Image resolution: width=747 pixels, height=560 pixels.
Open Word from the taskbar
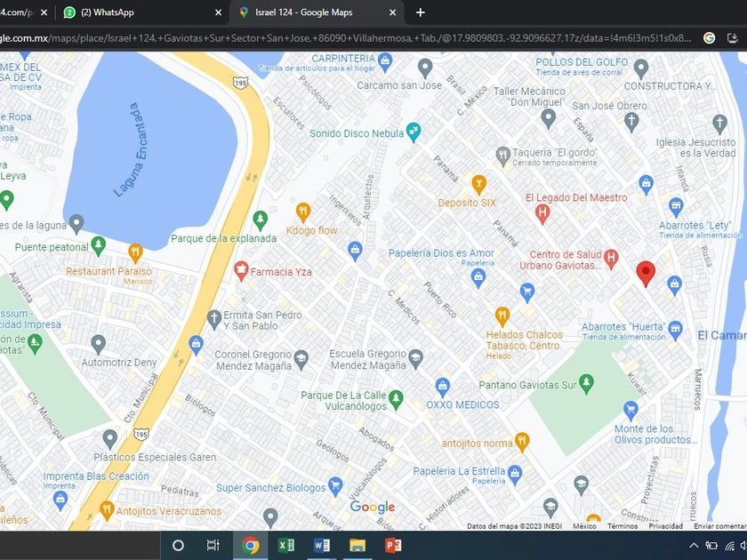click(x=322, y=545)
